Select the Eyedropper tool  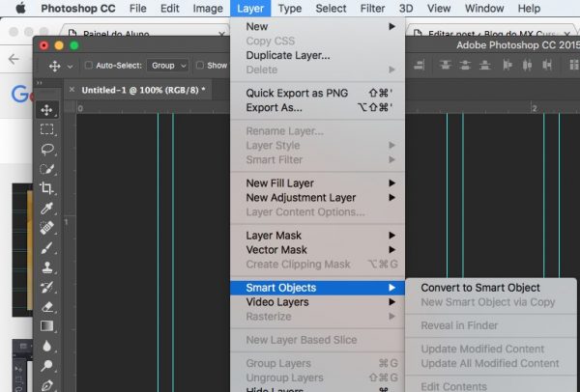pos(47,209)
